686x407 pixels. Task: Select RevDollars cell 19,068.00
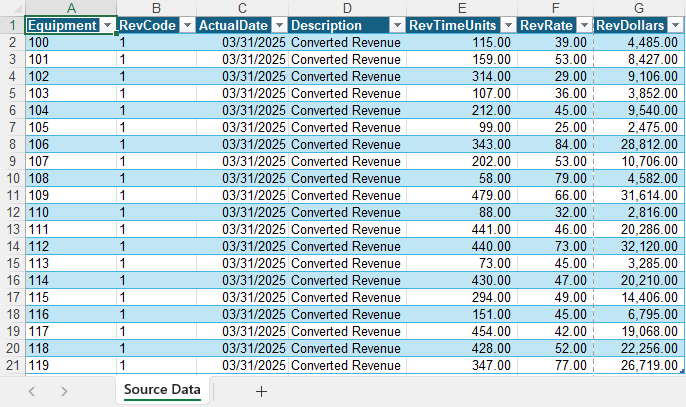tap(639, 331)
